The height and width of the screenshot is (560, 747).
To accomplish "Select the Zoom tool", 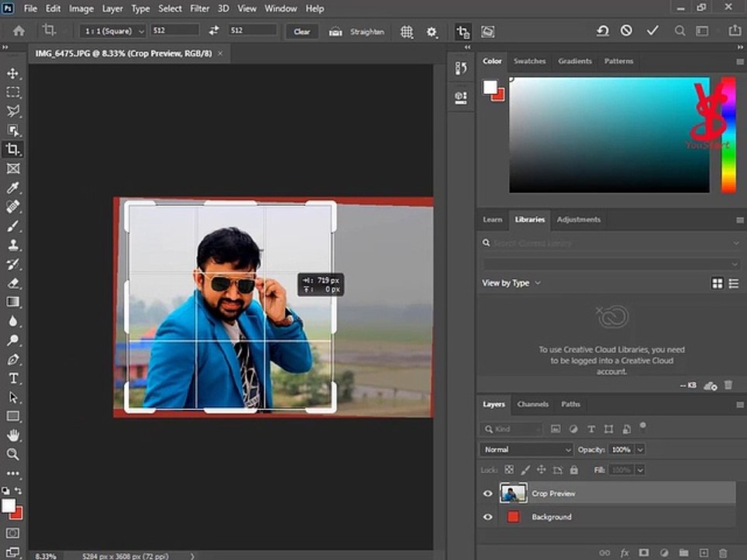I will (13, 454).
